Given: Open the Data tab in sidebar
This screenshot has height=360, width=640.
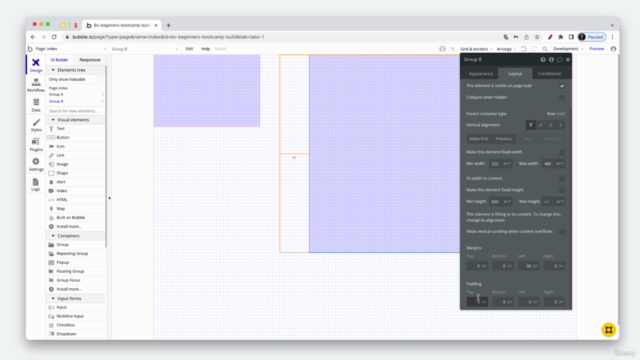Looking at the screenshot, I should pyautogui.click(x=36, y=105).
